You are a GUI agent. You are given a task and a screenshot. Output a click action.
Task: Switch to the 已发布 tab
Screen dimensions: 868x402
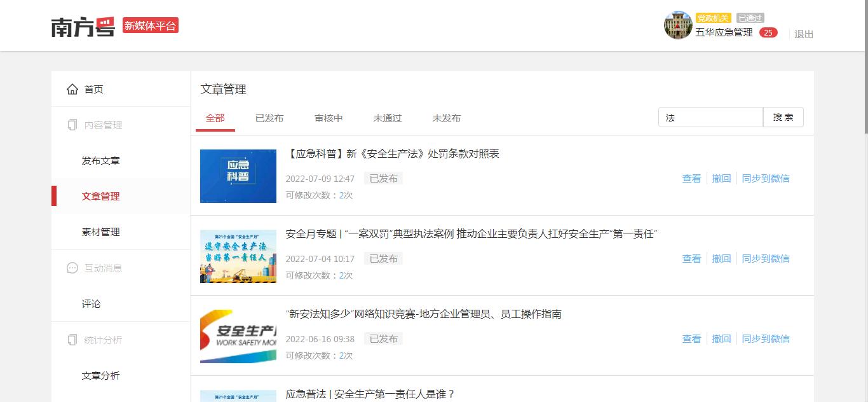coord(269,118)
